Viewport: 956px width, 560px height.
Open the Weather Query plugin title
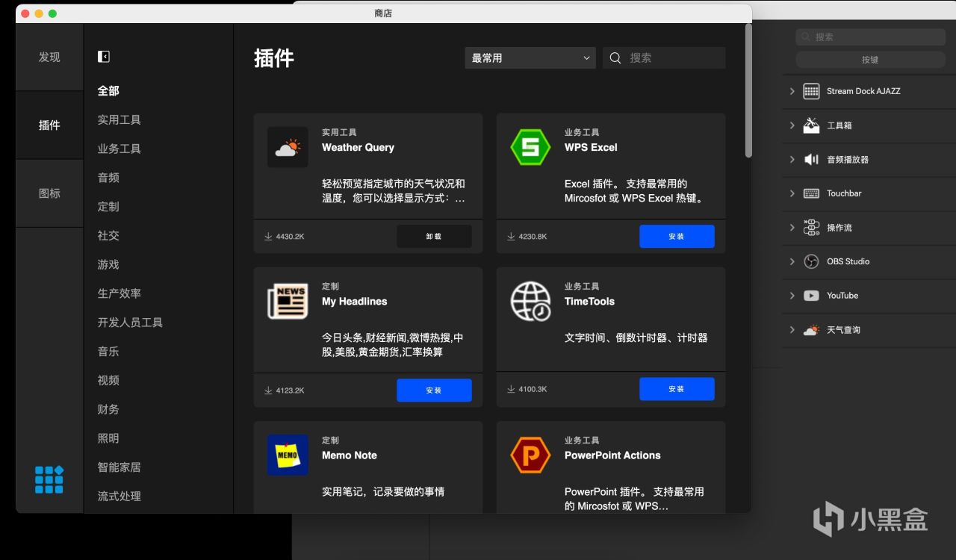[358, 147]
